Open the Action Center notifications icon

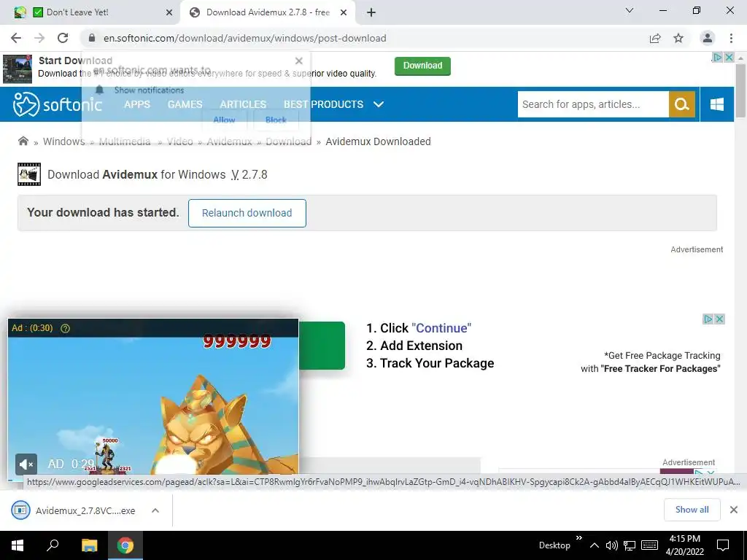point(723,545)
